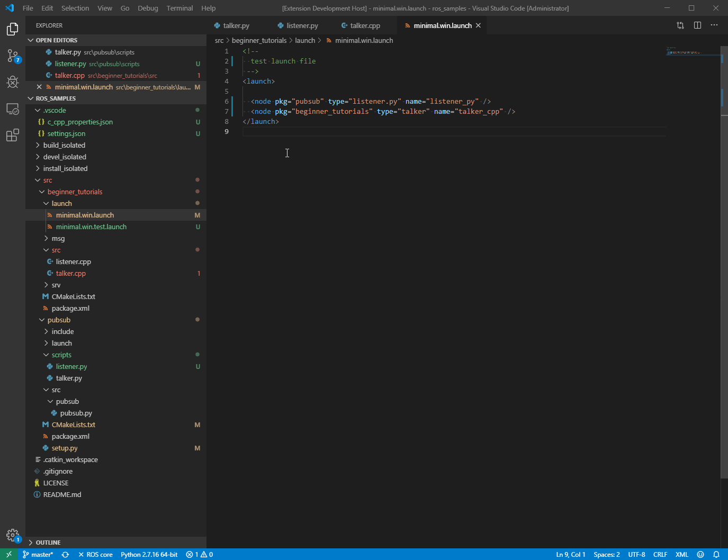Click the open changes comparison icon

pos(680,25)
